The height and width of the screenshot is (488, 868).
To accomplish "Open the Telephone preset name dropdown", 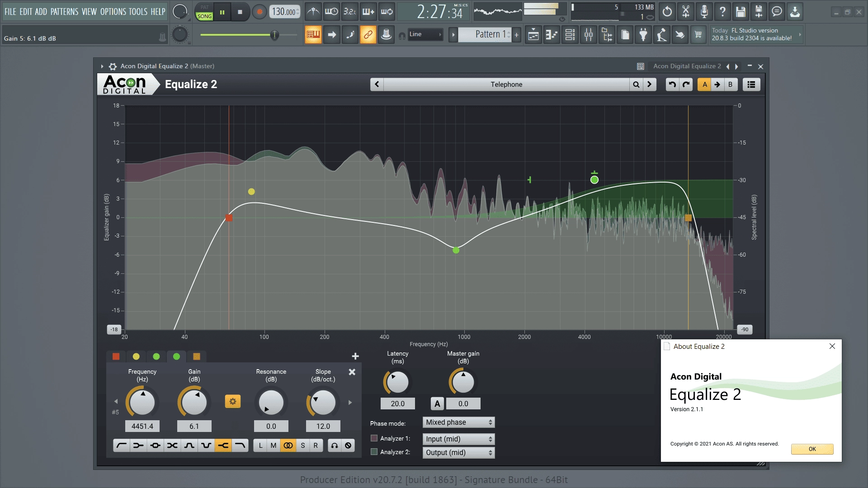I will [x=506, y=84].
